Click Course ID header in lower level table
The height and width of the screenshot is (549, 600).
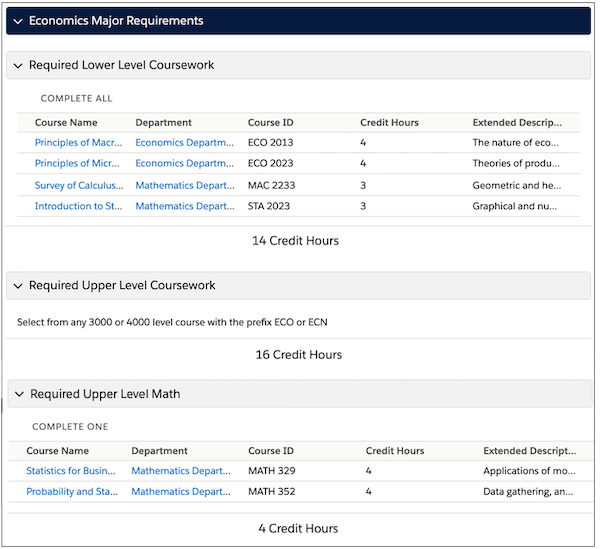pos(271,123)
